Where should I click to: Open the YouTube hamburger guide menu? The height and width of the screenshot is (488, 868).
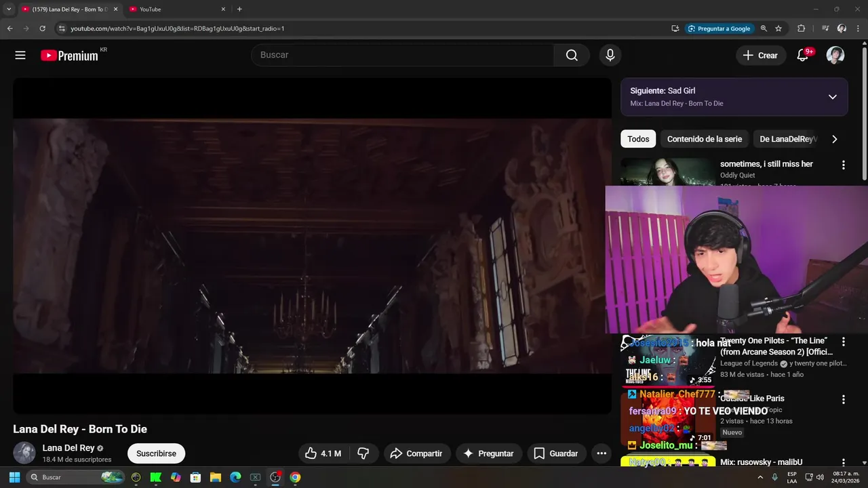[20, 56]
